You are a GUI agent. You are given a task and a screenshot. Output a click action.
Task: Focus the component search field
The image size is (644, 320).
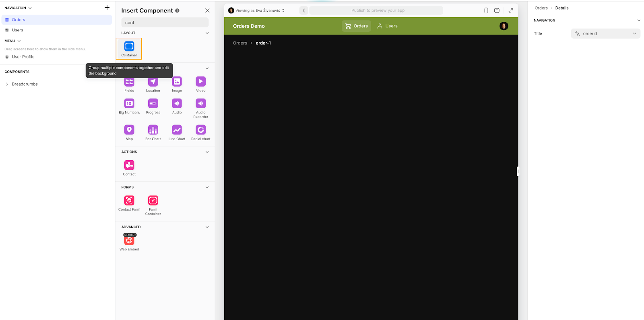pyautogui.click(x=165, y=23)
